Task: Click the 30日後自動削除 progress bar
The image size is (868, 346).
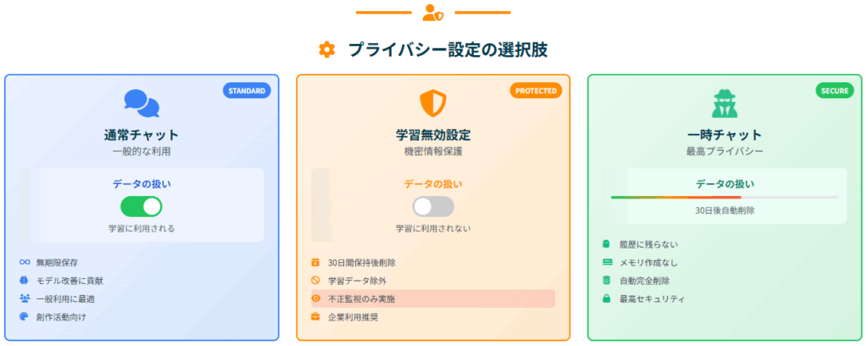Action: tap(725, 197)
